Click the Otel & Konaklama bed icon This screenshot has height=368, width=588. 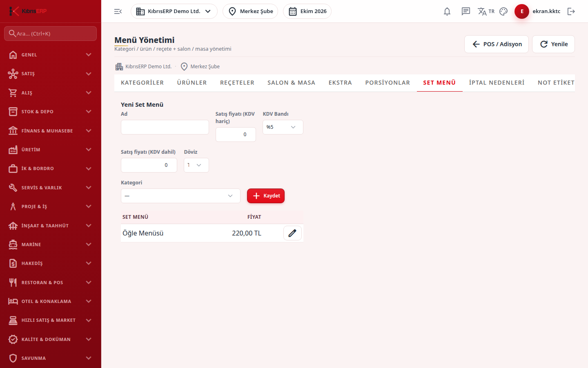click(x=13, y=301)
